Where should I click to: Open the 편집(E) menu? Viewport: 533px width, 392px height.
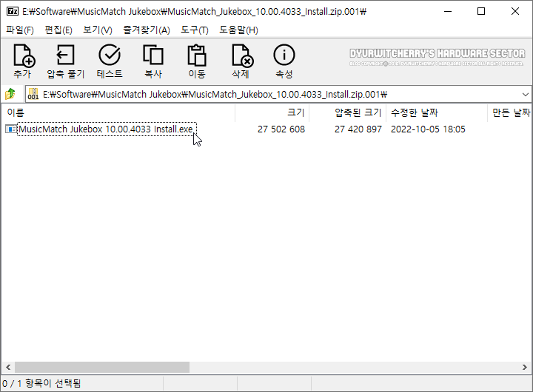tap(58, 30)
